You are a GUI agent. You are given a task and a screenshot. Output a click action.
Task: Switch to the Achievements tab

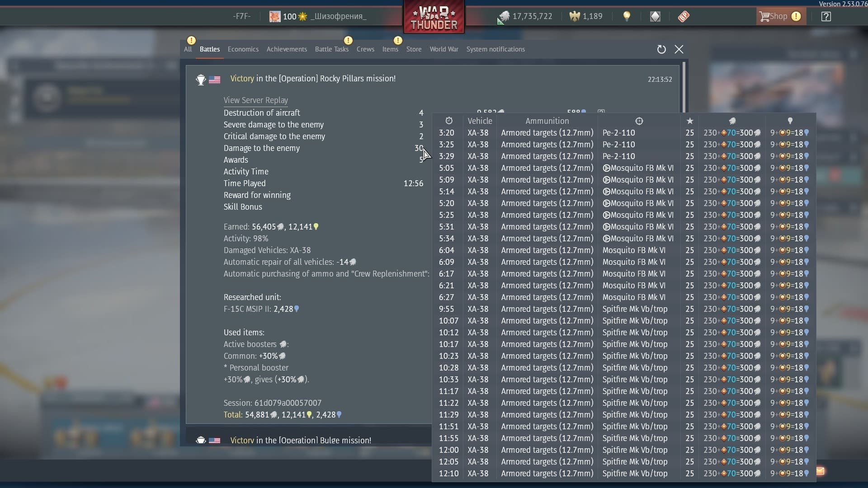[x=287, y=49]
